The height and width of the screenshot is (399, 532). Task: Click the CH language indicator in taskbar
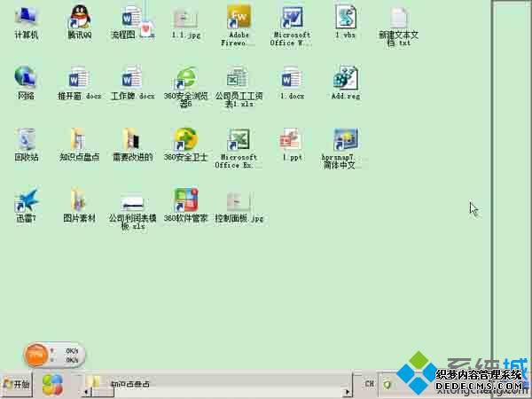369,384
